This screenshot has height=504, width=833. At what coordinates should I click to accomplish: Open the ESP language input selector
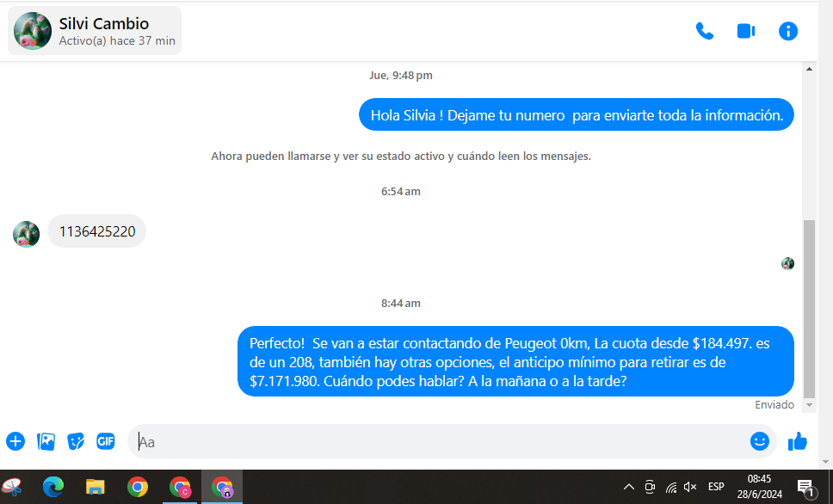pyautogui.click(x=716, y=487)
